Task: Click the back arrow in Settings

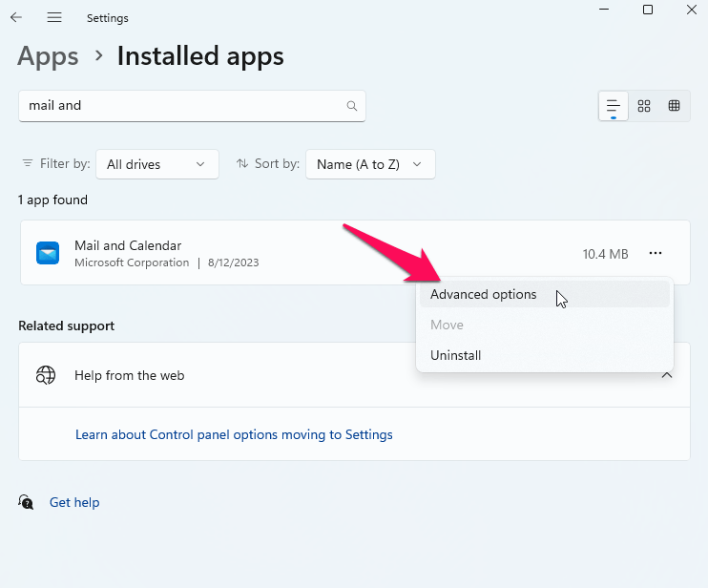Action: point(16,17)
